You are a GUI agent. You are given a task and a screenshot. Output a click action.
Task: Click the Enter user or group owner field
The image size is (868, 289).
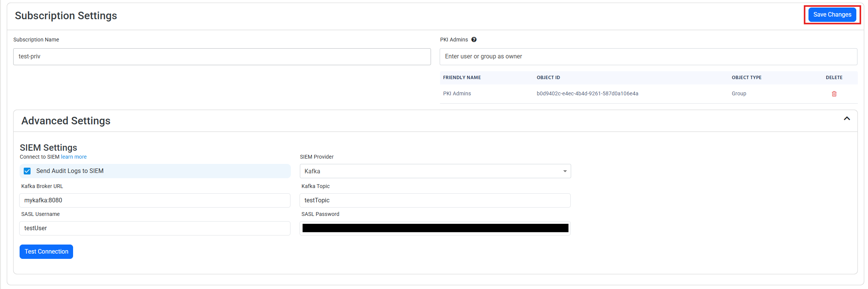tap(648, 57)
